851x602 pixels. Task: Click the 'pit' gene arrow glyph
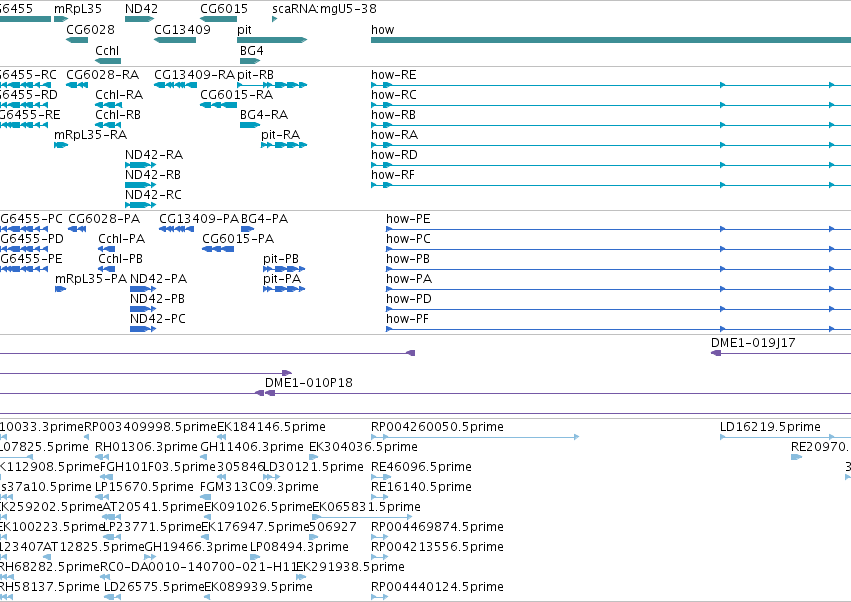[x=272, y=40]
